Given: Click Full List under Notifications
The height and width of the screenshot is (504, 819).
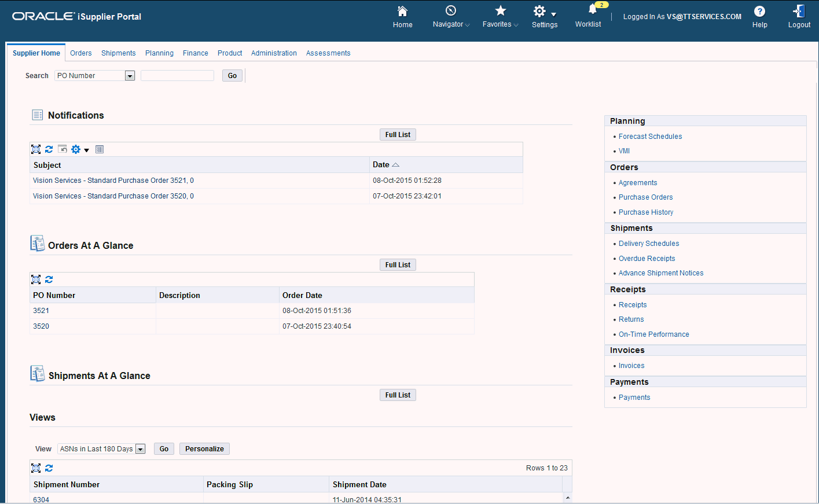Looking at the screenshot, I should (398, 135).
